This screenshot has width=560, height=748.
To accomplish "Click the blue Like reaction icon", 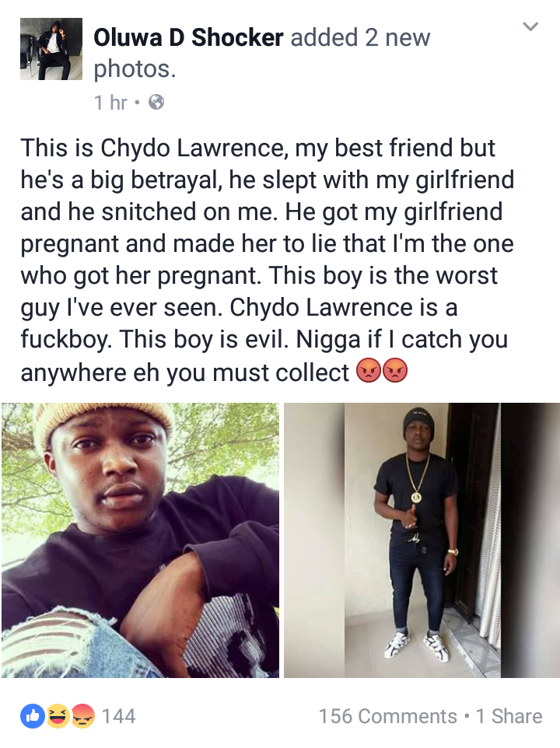I will point(33,716).
